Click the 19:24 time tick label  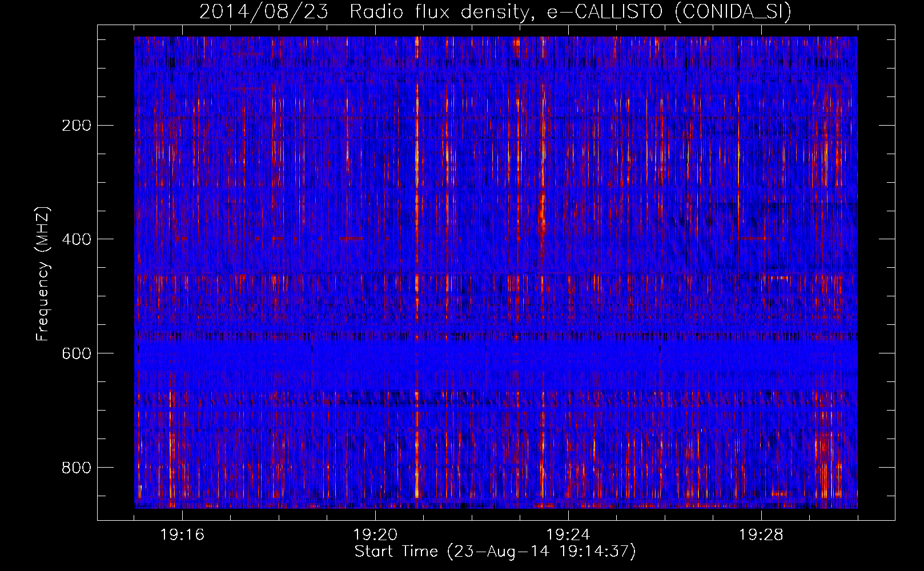click(x=568, y=535)
